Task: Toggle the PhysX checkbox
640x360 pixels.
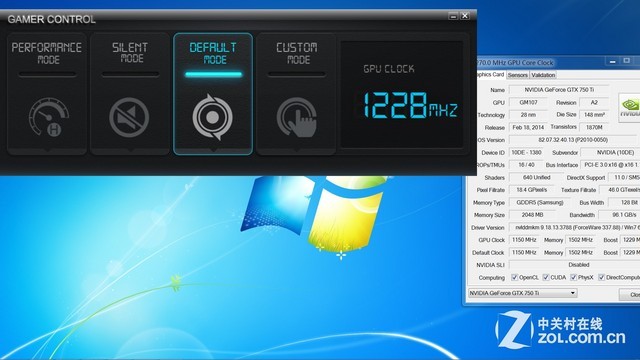Action: (573, 278)
